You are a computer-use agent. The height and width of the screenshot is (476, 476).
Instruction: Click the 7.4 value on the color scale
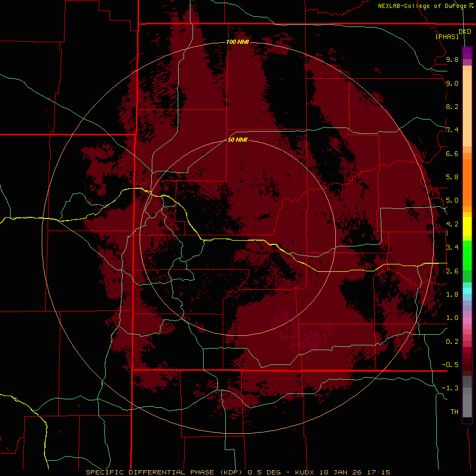452,130
